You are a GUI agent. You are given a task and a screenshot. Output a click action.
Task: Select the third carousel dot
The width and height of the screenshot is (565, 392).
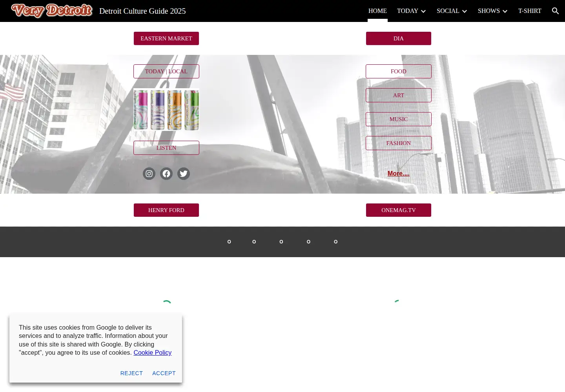pyautogui.click(x=281, y=242)
